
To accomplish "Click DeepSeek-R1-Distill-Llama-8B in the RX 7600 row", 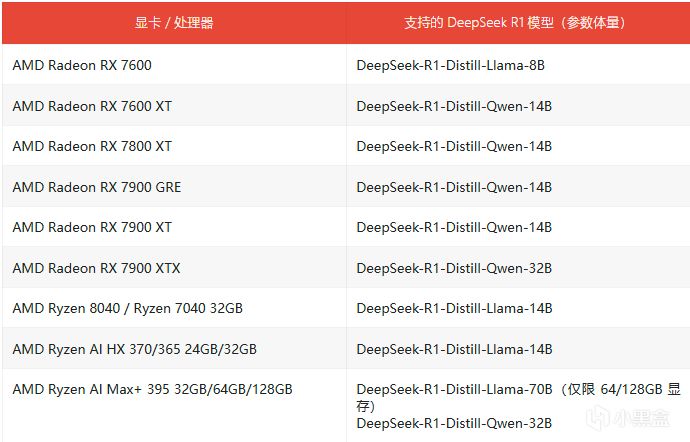I will click(x=451, y=65).
